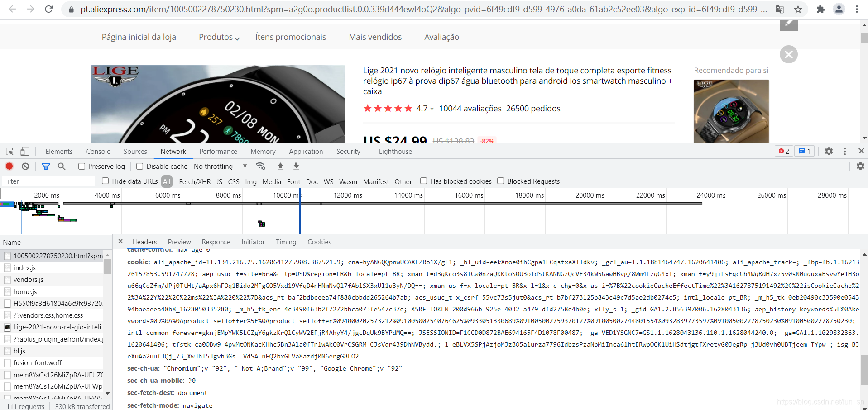The width and height of the screenshot is (868, 410).
Task: Stop recording network log
Action: (x=9, y=166)
